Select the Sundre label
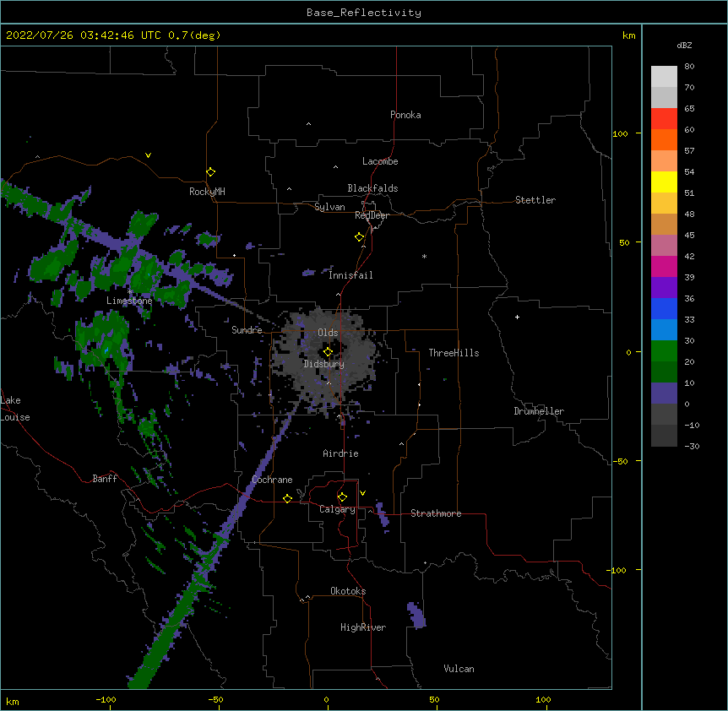Image resolution: width=728 pixels, height=711 pixels. [247, 330]
